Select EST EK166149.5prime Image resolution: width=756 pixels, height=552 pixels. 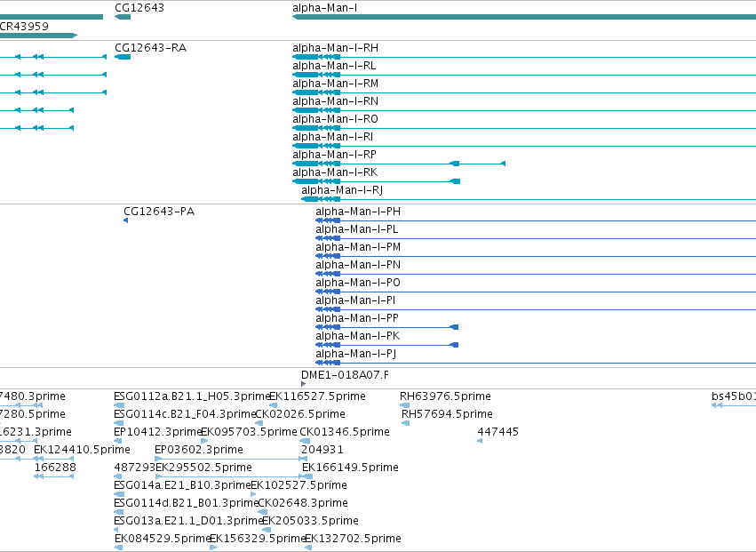coord(350,468)
